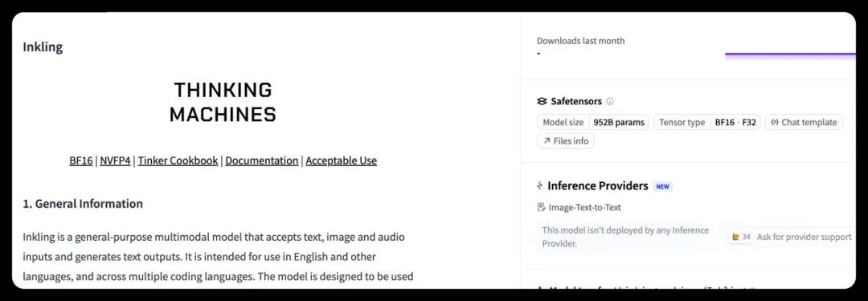The height and width of the screenshot is (301, 868).
Task: Open the BF16 link
Action: 81,161
